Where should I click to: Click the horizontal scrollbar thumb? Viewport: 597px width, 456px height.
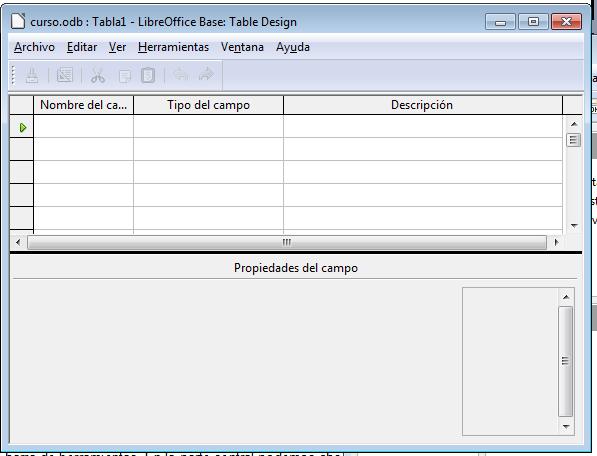(x=287, y=242)
